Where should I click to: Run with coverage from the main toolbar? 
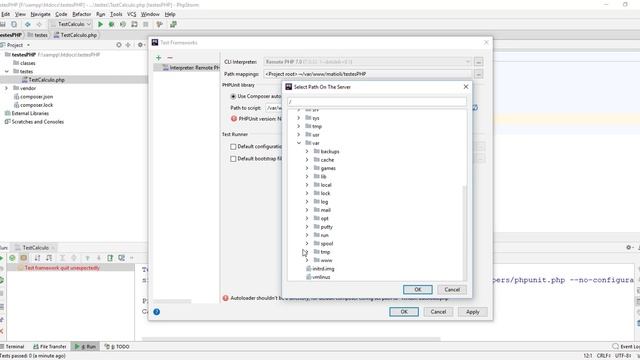tap(123, 24)
